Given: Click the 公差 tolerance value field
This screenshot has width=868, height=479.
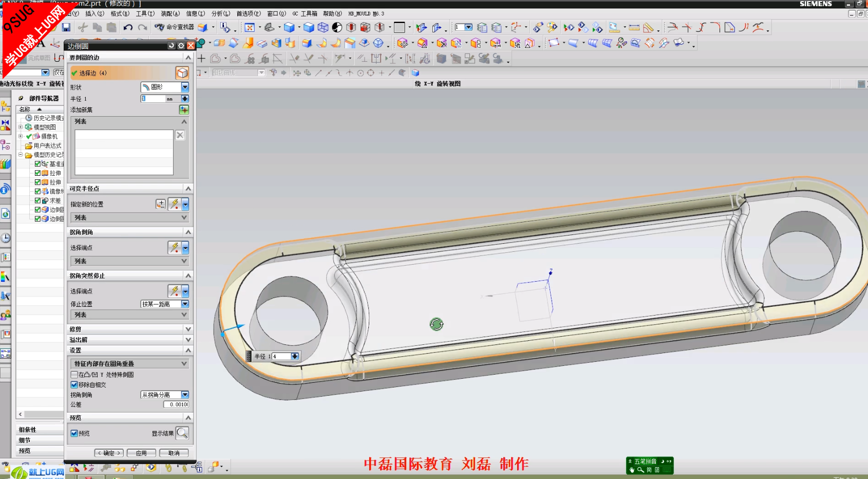Looking at the screenshot, I should pyautogui.click(x=176, y=404).
